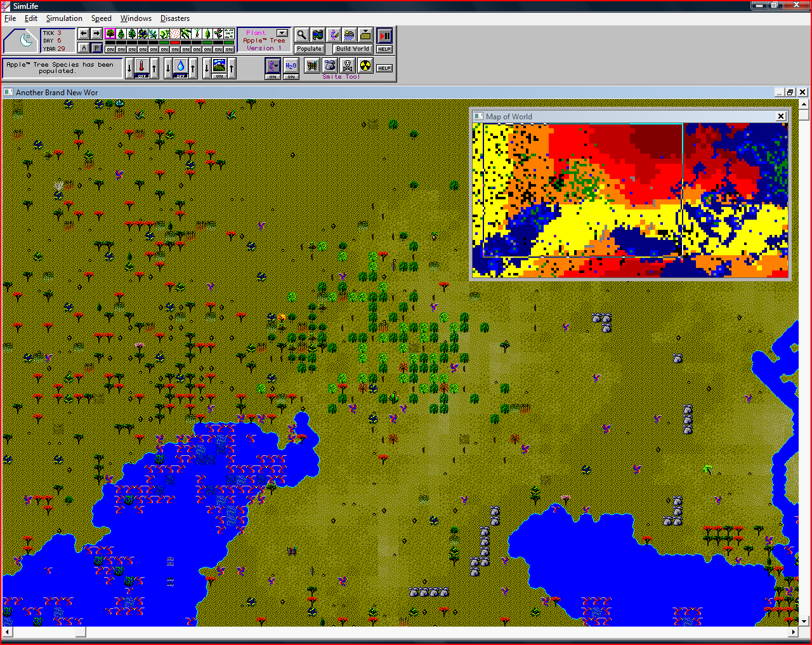This screenshot has height=645, width=812.
Task: Toggle the temperature OFF switch
Action: 142,76
